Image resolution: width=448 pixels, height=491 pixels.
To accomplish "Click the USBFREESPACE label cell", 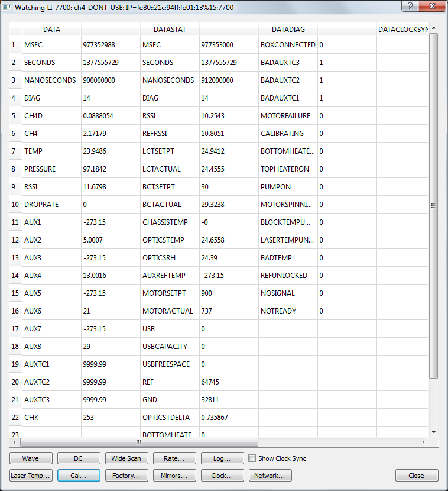I will 170,364.
